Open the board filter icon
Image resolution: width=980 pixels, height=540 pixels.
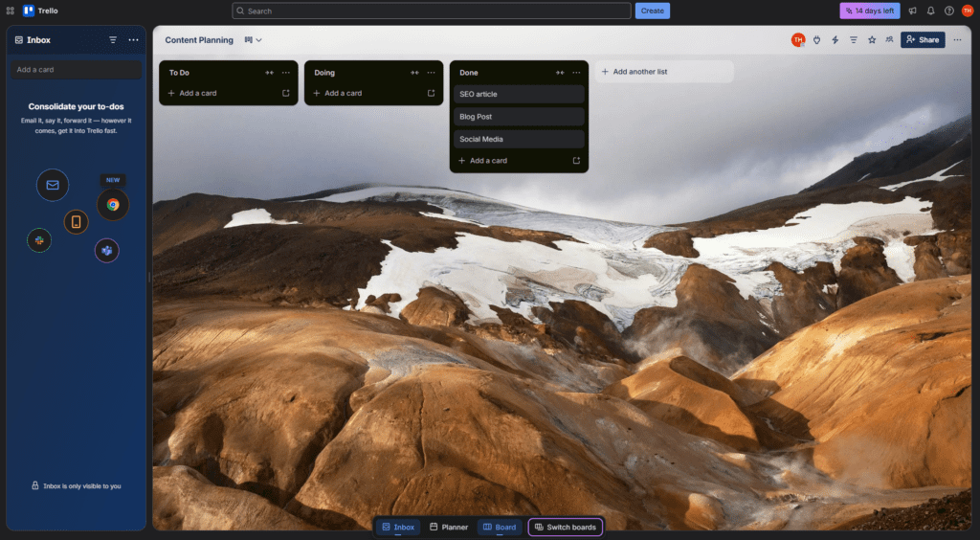coord(853,40)
